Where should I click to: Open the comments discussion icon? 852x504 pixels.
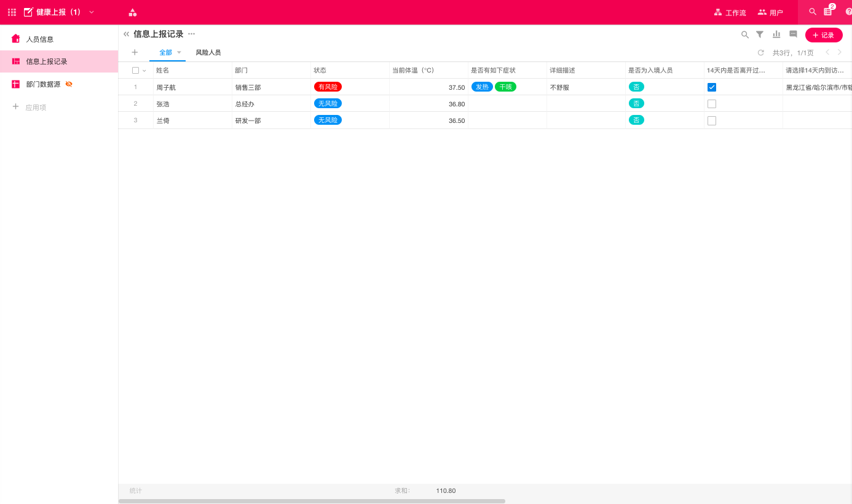click(793, 35)
